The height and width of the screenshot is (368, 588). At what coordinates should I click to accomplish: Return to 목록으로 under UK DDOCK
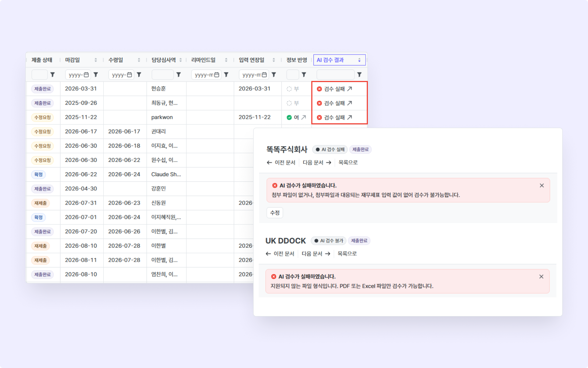pos(347,254)
